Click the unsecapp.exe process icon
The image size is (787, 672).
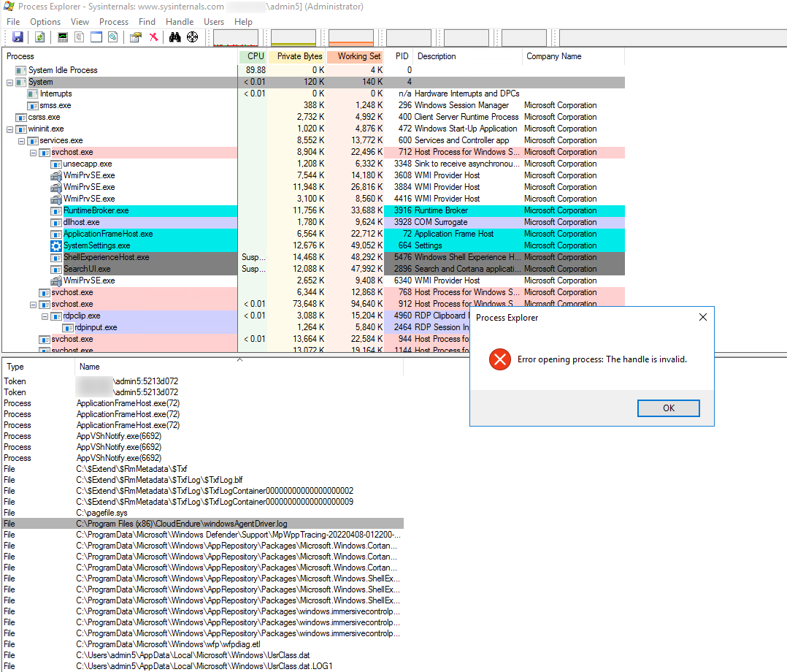56,164
